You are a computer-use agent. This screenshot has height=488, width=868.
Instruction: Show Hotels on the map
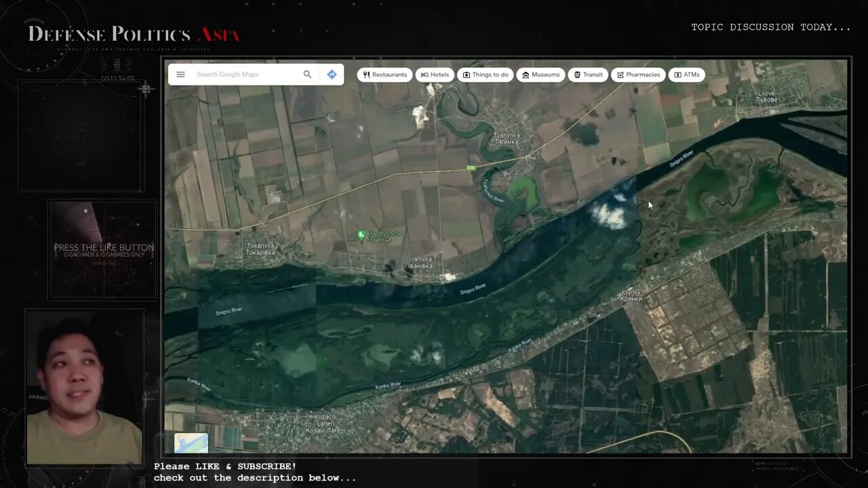click(x=435, y=75)
